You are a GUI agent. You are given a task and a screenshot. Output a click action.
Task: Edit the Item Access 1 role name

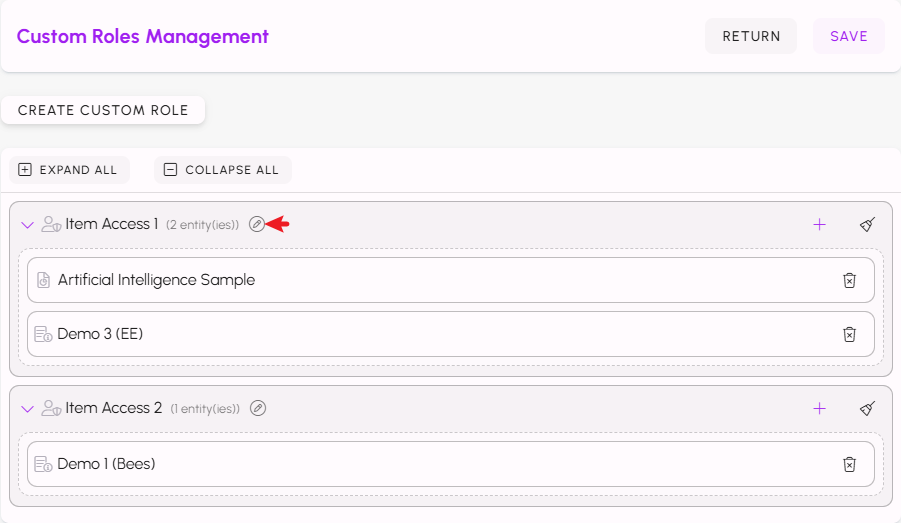(257, 224)
